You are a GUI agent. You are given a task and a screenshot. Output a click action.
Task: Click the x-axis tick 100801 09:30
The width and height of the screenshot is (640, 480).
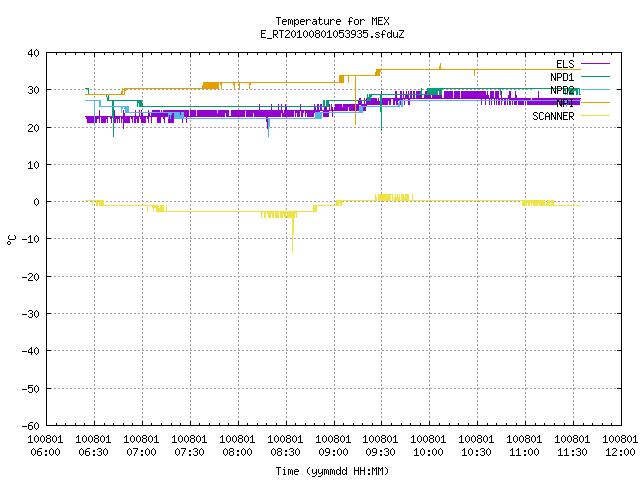(380, 445)
